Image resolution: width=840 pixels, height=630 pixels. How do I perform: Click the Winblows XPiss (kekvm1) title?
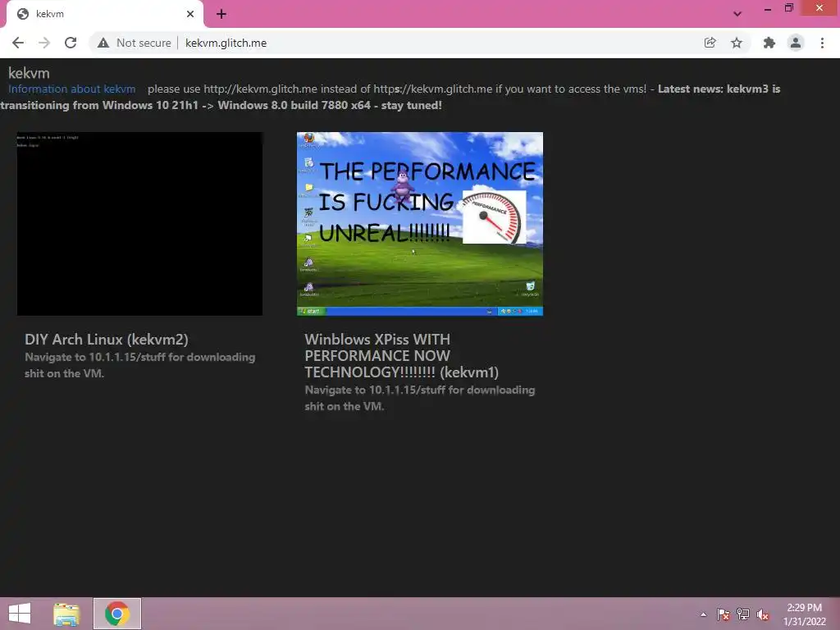(x=402, y=356)
